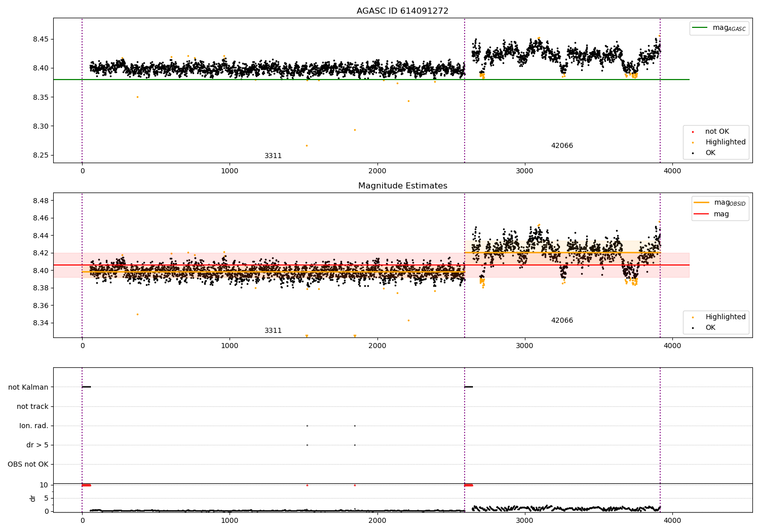Viewport: 760px width, 532px height.
Task: Click the red 'mag' legend entry
Action: 721,214
